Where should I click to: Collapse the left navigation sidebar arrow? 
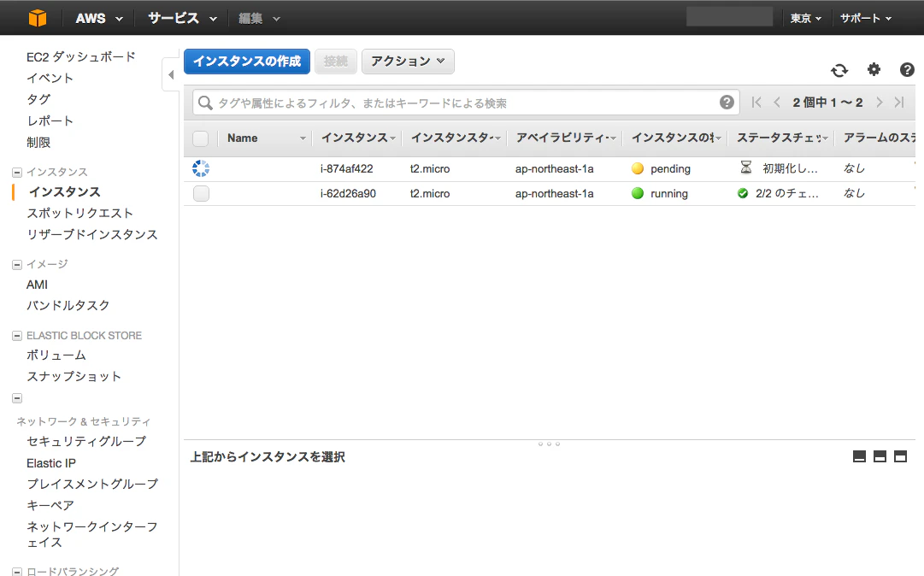(171, 75)
